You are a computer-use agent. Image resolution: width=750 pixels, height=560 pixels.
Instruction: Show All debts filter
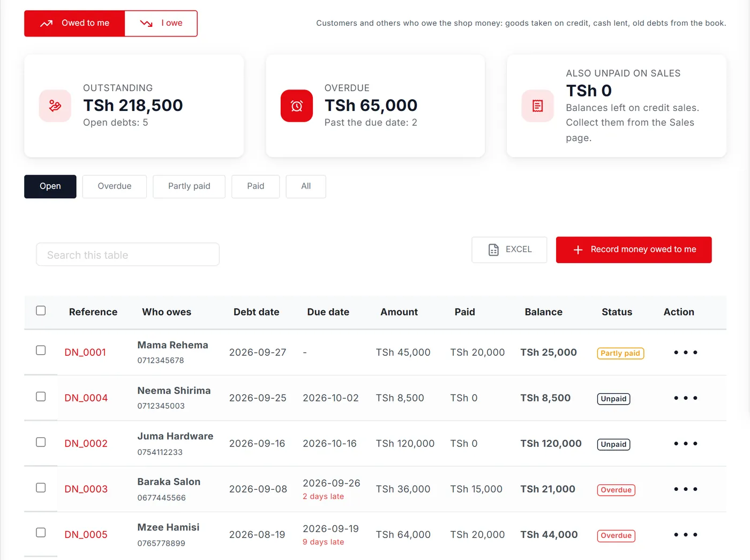[x=306, y=186]
